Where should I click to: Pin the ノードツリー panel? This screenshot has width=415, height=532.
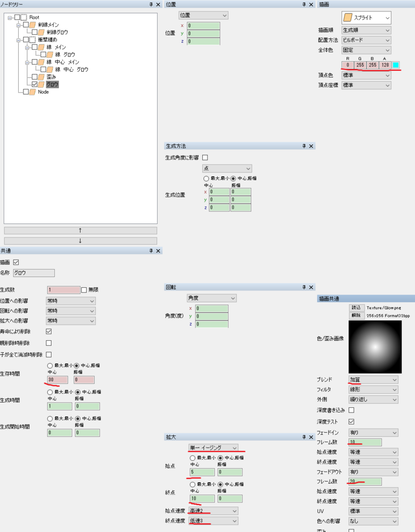(x=151, y=4)
